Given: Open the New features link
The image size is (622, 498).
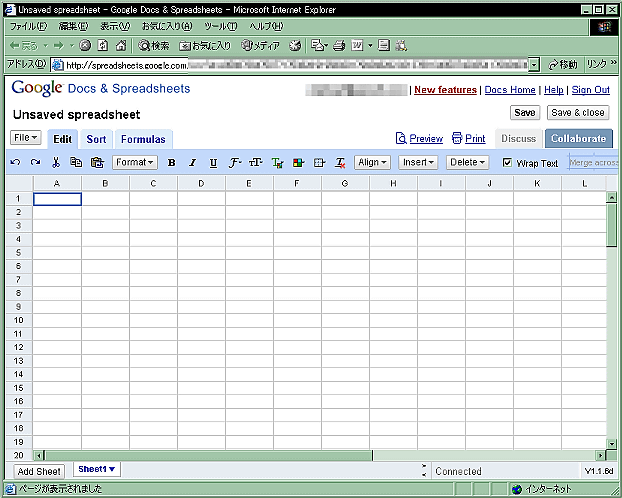Looking at the screenshot, I should tap(445, 90).
